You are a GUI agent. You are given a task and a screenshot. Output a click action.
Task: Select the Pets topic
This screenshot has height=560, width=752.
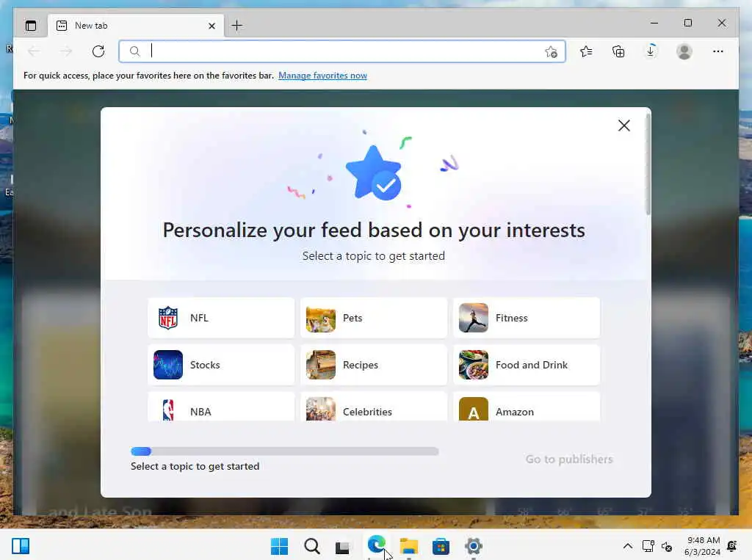(x=374, y=318)
